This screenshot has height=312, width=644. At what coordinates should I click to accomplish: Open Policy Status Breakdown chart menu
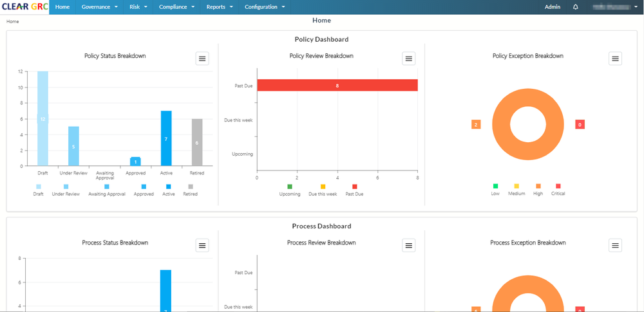pyautogui.click(x=202, y=59)
